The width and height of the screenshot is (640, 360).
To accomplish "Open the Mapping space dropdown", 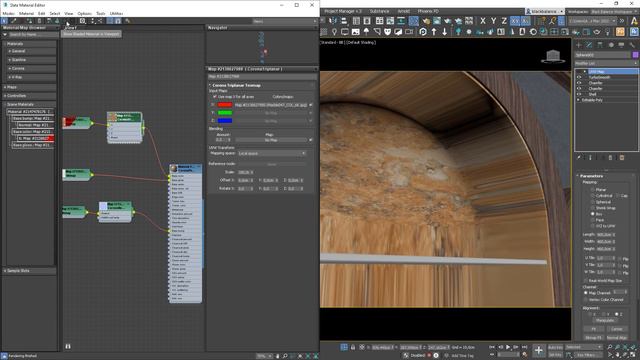I will 272,153.
